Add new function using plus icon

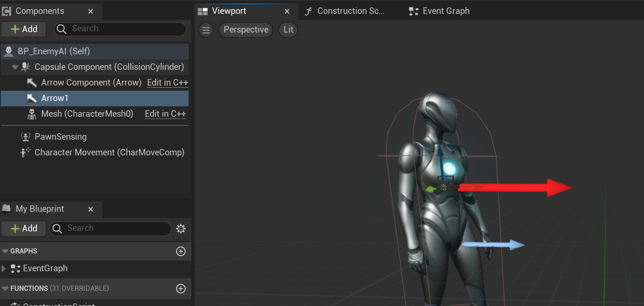pos(181,289)
